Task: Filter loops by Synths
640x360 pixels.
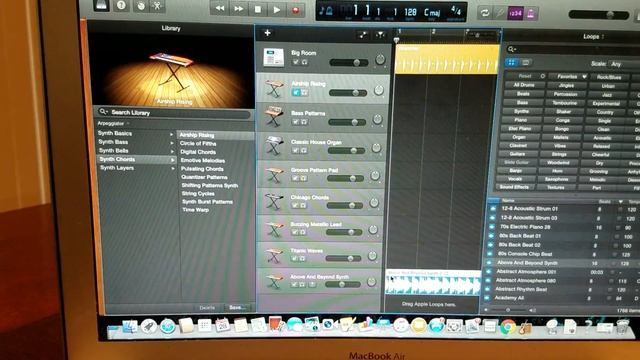Action: pos(522,111)
